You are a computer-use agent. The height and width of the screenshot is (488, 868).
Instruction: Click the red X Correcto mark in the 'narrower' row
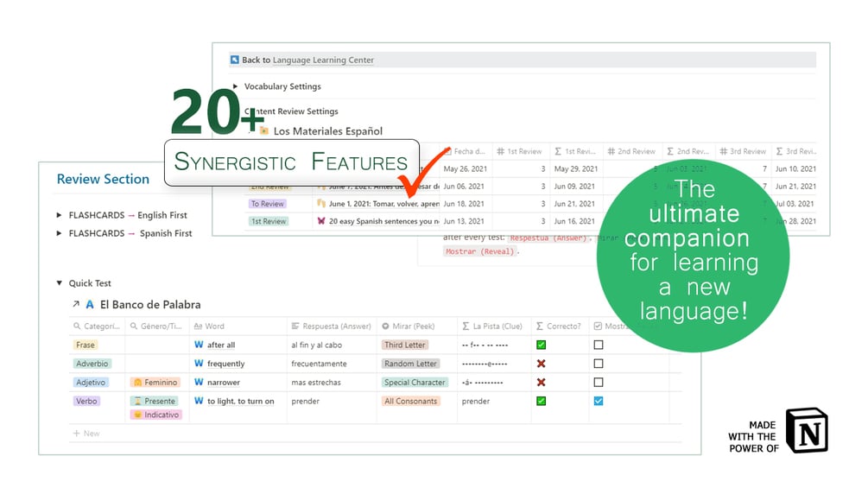542,383
